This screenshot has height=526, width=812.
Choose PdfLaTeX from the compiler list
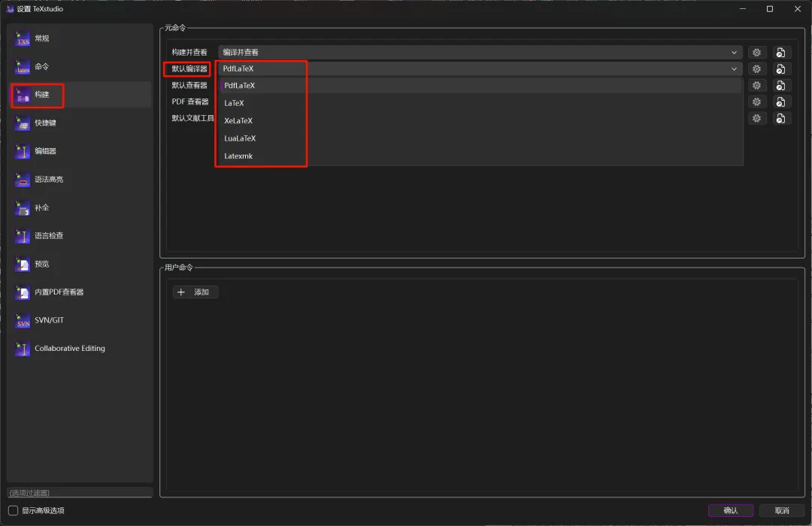(482, 86)
